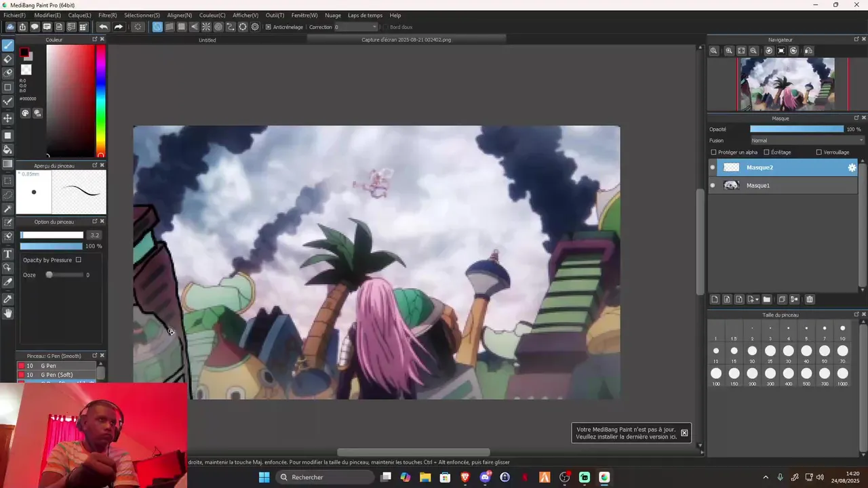Enable Opacity by Pressure checkbox
This screenshot has height=488, width=868.
pyautogui.click(x=79, y=260)
